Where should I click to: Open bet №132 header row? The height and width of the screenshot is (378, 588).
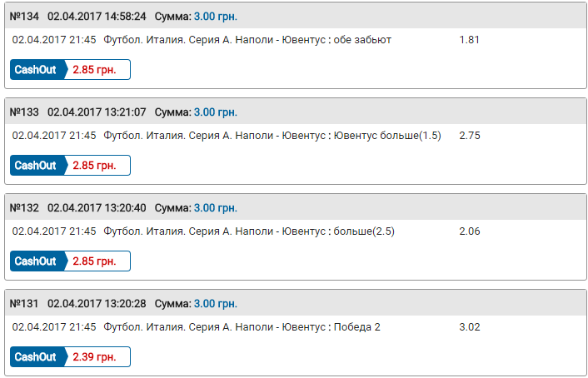296,207
